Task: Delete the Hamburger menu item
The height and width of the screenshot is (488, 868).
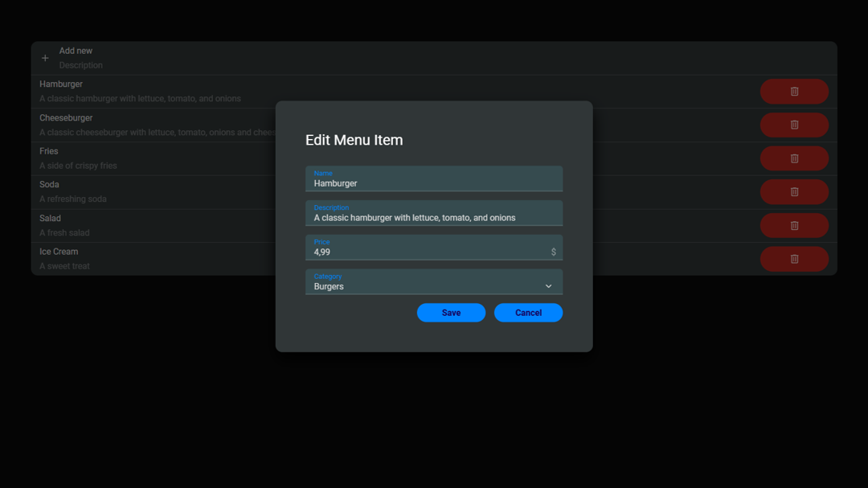Action: [793, 92]
